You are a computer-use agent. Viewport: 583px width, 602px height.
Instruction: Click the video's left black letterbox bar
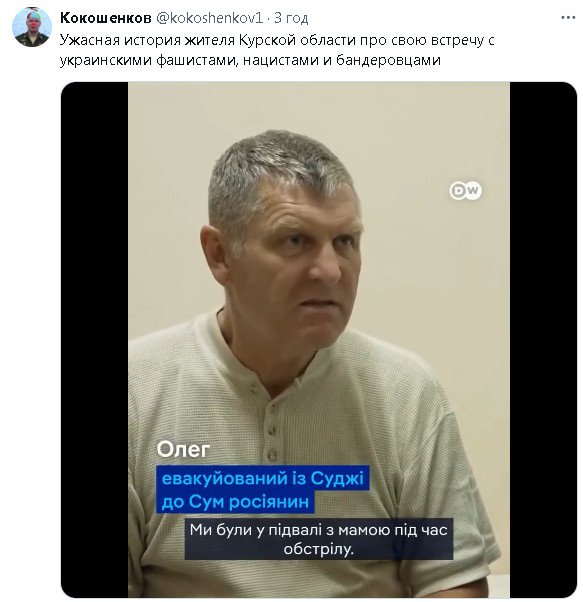(x=94, y=339)
